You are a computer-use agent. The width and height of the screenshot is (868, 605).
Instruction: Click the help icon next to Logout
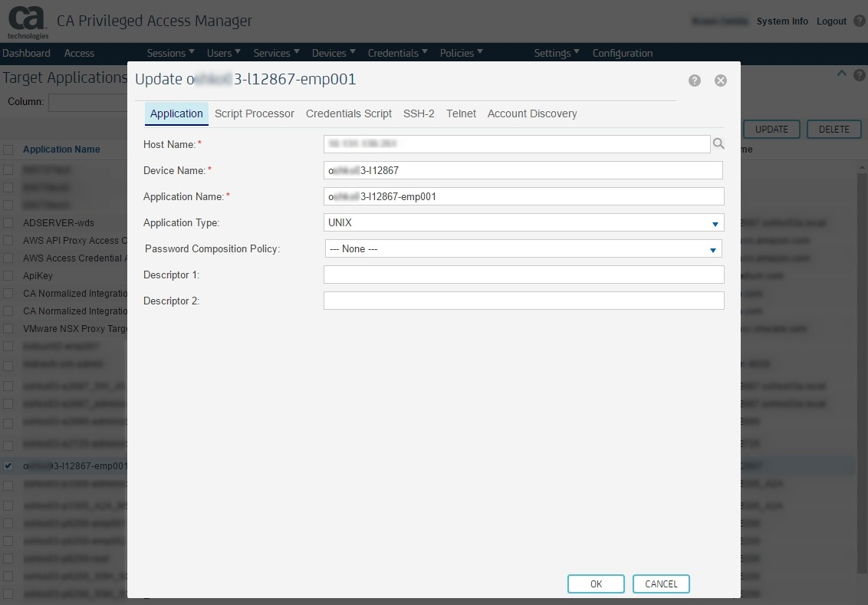tap(859, 21)
